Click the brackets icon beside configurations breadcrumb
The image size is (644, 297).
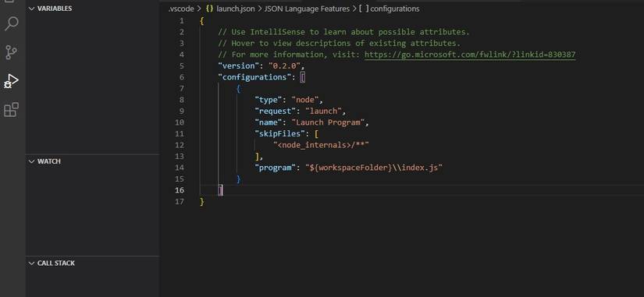pyautogui.click(x=363, y=9)
